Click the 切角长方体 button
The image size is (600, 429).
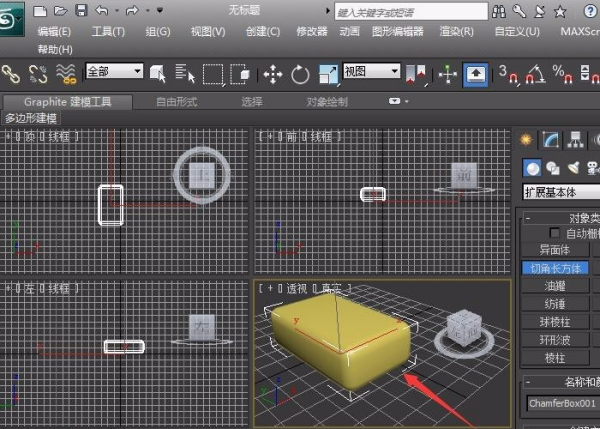(555, 268)
